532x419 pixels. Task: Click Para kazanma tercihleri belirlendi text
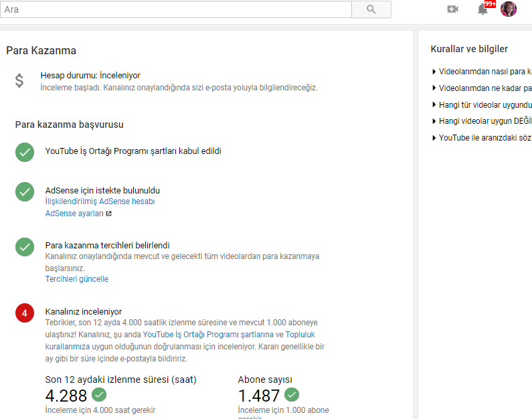pyautogui.click(x=107, y=245)
